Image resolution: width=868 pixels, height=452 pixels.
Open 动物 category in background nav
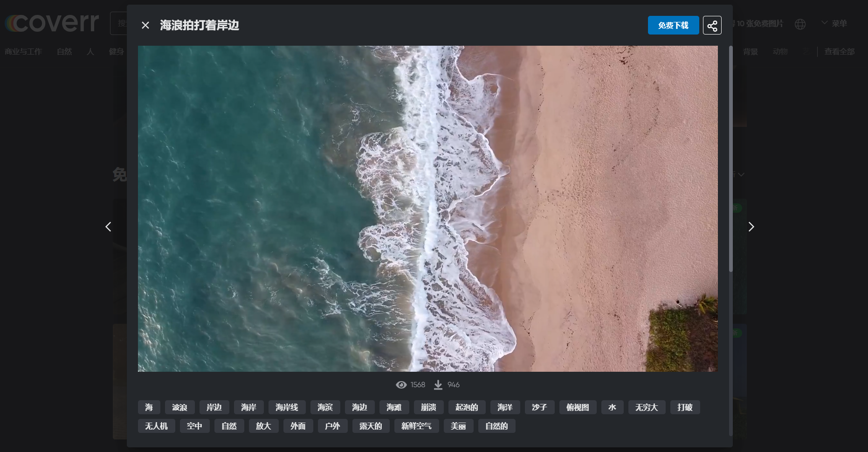pos(780,52)
